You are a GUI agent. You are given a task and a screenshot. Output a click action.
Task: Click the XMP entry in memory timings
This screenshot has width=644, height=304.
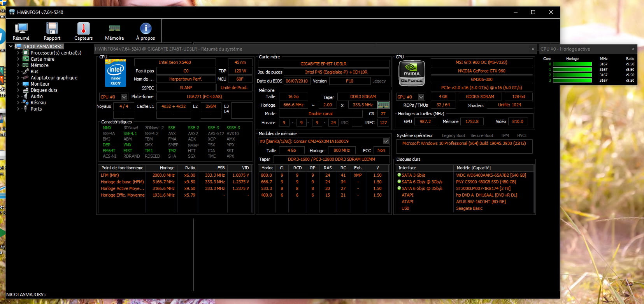pyautogui.click(x=358, y=175)
